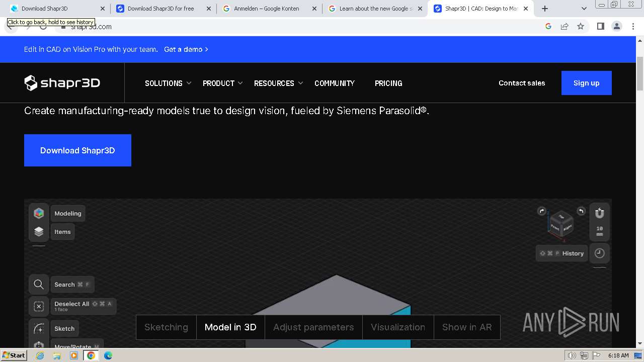644x362 pixels.
Task: Click the History label button
Action: tap(561, 253)
